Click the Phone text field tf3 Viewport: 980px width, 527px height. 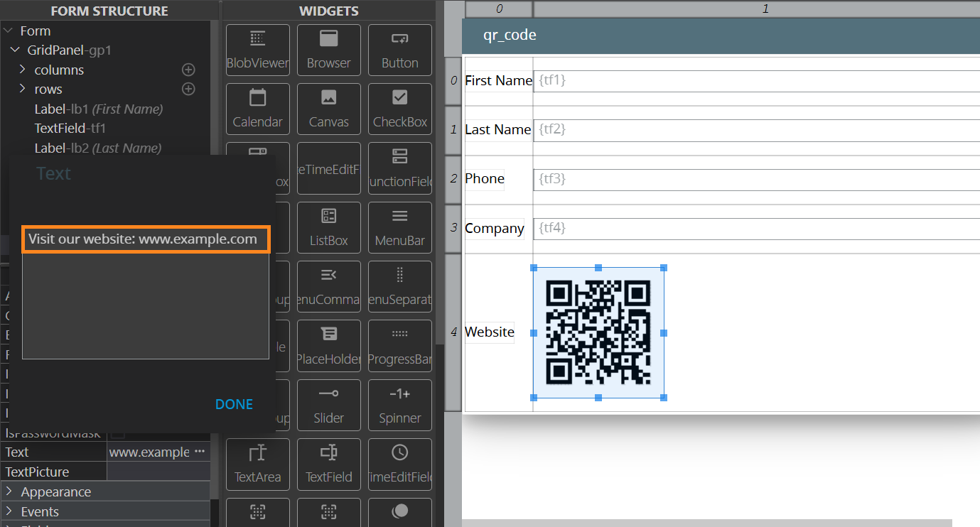753,180
